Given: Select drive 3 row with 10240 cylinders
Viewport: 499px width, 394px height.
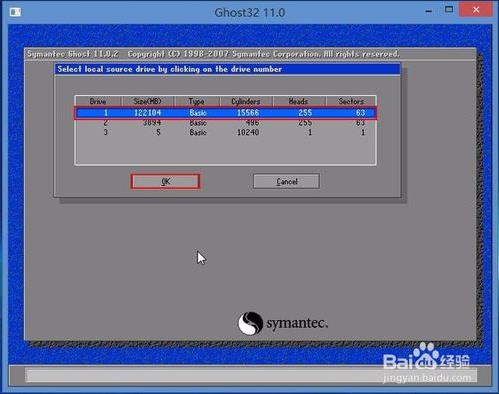Looking at the screenshot, I should pyautogui.click(x=226, y=132).
